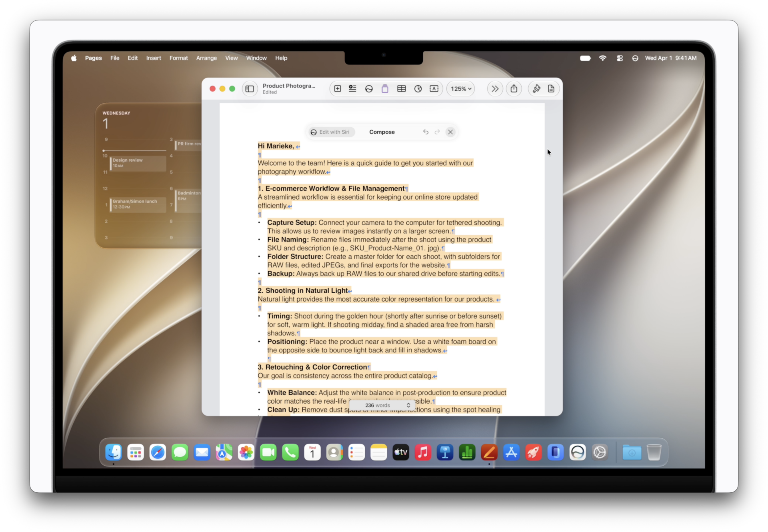Click the Wi-Fi status icon

602,58
